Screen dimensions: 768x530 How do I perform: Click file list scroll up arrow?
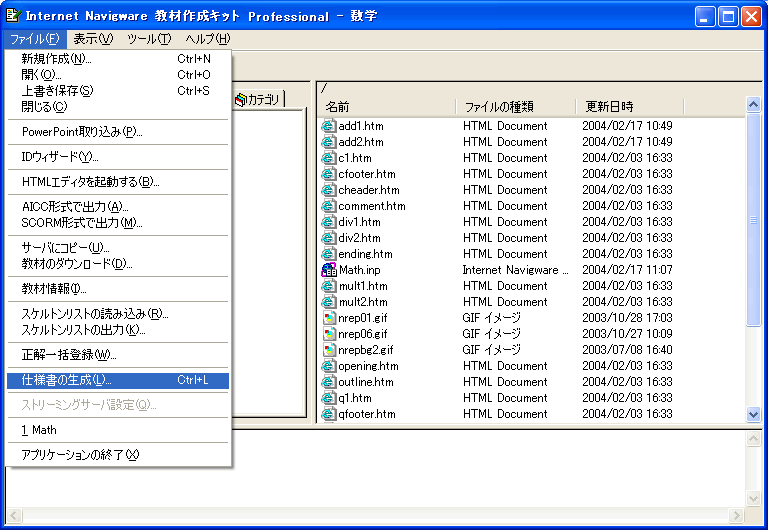pyautogui.click(x=753, y=104)
